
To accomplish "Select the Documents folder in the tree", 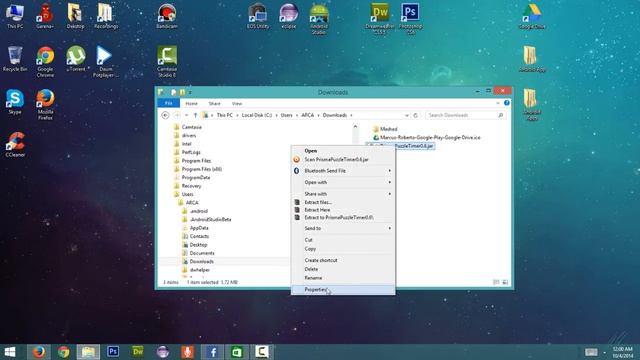I will 202,253.
